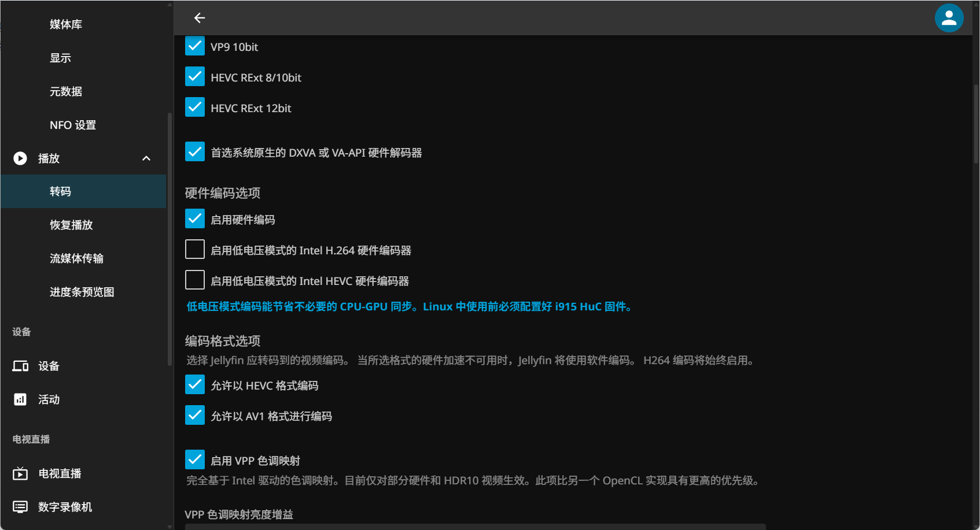Open 设备 page label in sidebar
Image resolution: width=980 pixels, height=530 pixels.
click(x=49, y=366)
